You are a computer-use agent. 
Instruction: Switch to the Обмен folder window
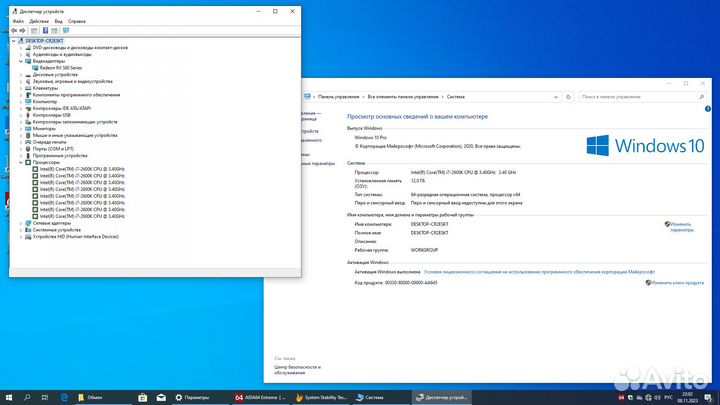[102, 398]
